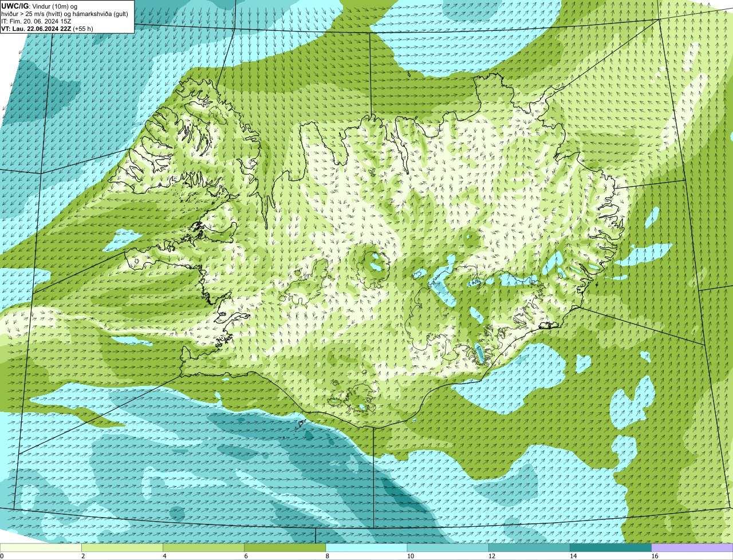This screenshot has width=733, height=560.
Task: Pick the 12–14 teal legend swatch
Action: click(x=529, y=548)
